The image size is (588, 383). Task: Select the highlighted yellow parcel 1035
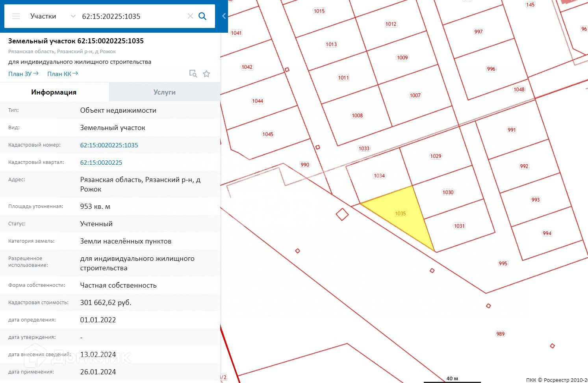401,214
